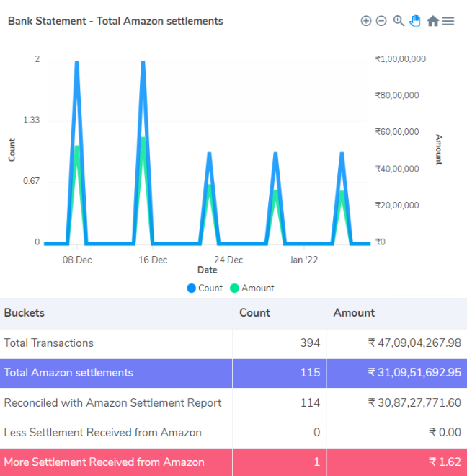467x476 pixels.
Task: Click amount ₹ 47,09,04,267.98
Action: (x=414, y=343)
